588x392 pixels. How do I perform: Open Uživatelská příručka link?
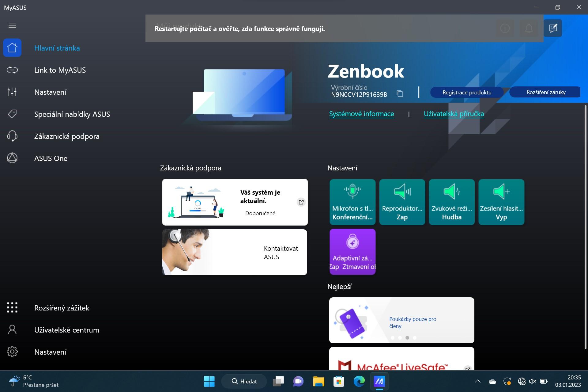[x=454, y=114]
